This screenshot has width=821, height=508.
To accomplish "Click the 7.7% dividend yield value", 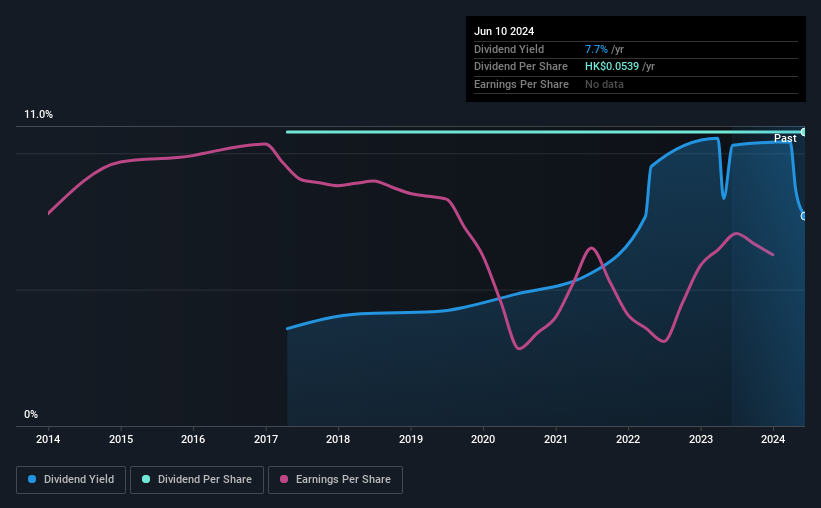I will pyautogui.click(x=596, y=49).
